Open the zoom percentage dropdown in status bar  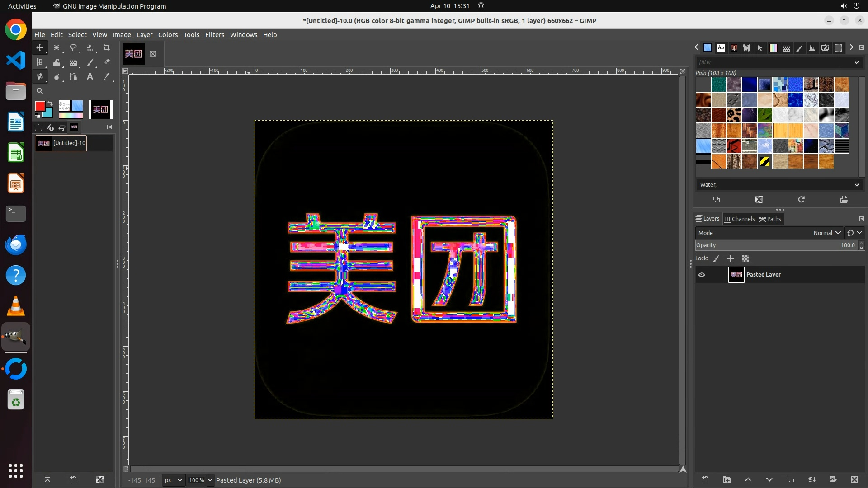tap(210, 480)
